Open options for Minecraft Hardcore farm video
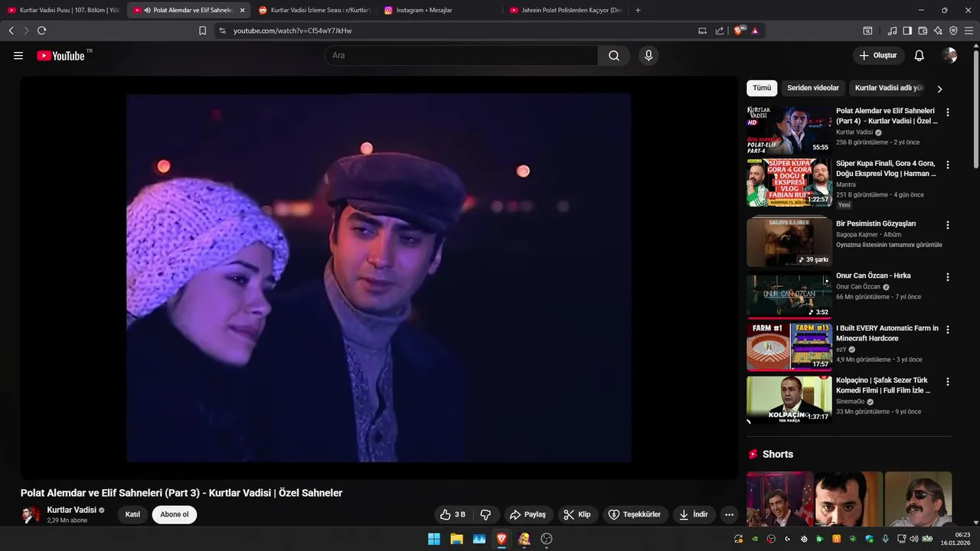The height and width of the screenshot is (551, 980). [x=948, y=329]
